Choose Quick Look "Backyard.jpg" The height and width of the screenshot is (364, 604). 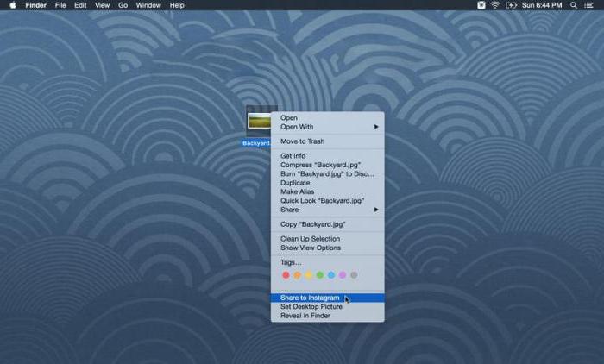[327, 201]
